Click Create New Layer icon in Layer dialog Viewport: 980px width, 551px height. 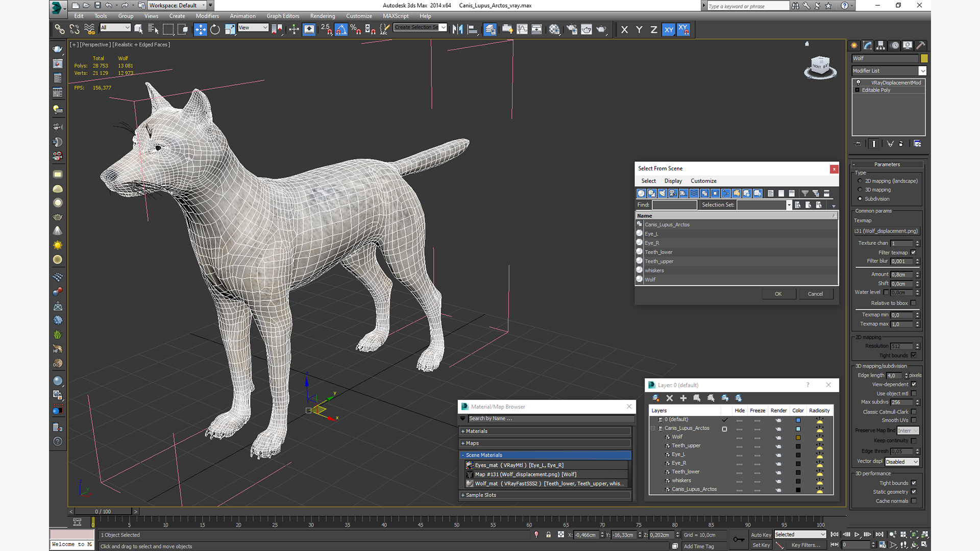click(x=656, y=398)
